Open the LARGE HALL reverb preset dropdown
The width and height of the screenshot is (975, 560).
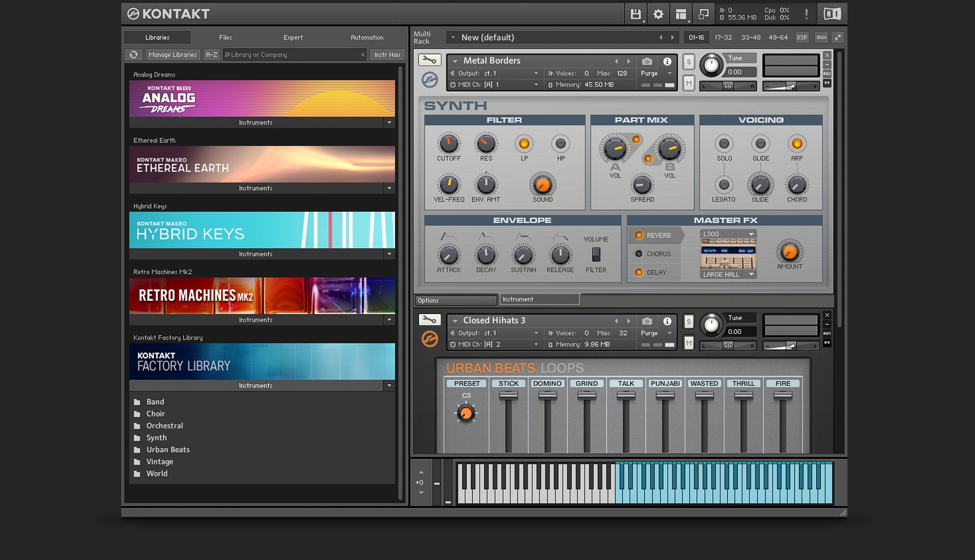727,274
